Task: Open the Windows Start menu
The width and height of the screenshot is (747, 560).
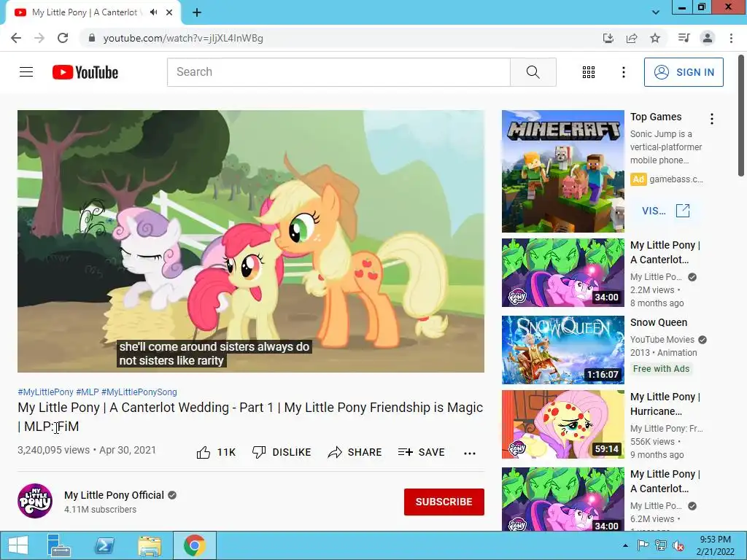Action: (18, 545)
